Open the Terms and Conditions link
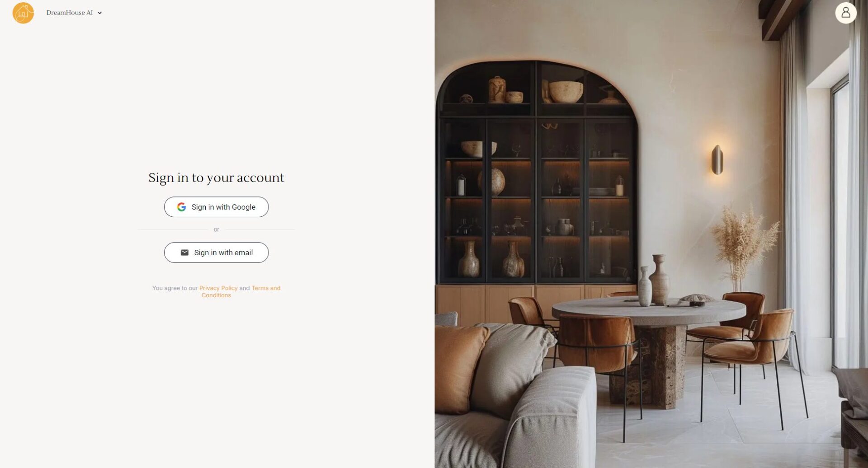The width and height of the screenshot is (868, 468). pos(241,291)
